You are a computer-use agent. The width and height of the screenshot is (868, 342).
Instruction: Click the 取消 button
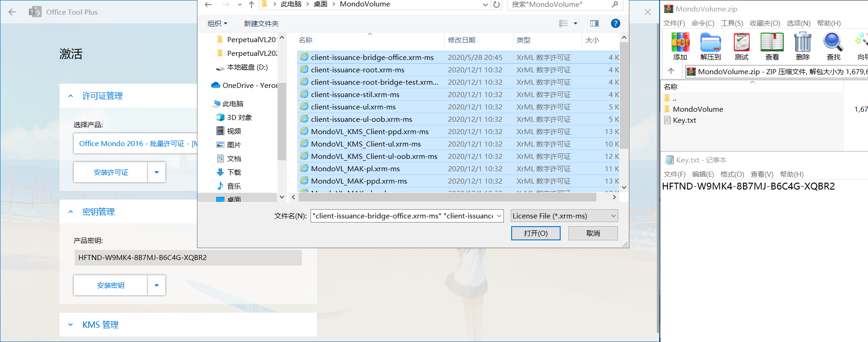click(593, 233)
